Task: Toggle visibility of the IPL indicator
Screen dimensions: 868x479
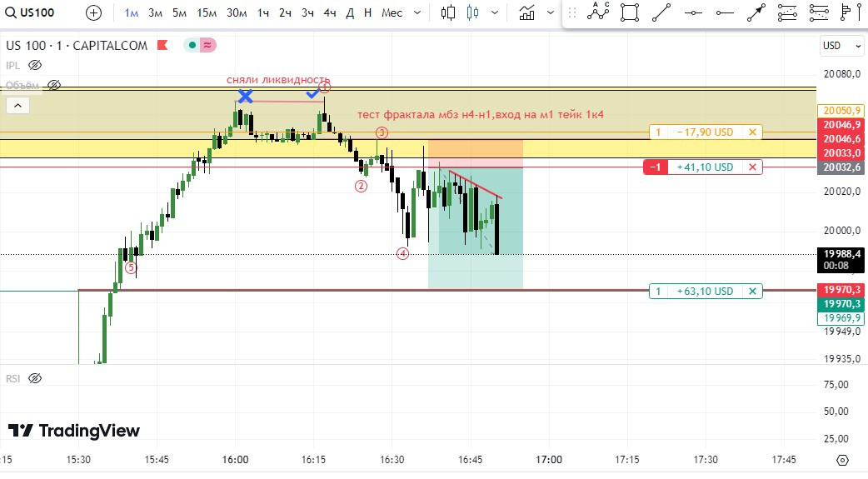Action: pos(35,65)
